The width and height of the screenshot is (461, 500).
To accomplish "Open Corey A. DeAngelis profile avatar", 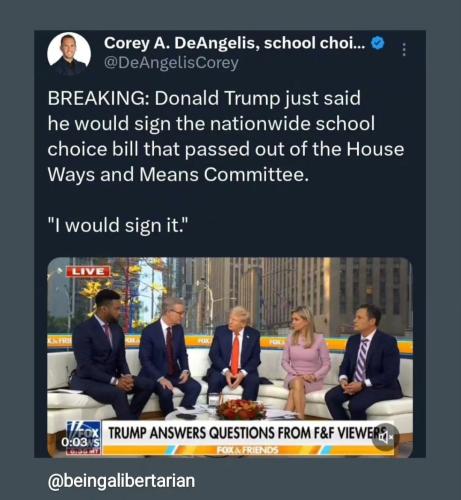I will pos(69,54).
